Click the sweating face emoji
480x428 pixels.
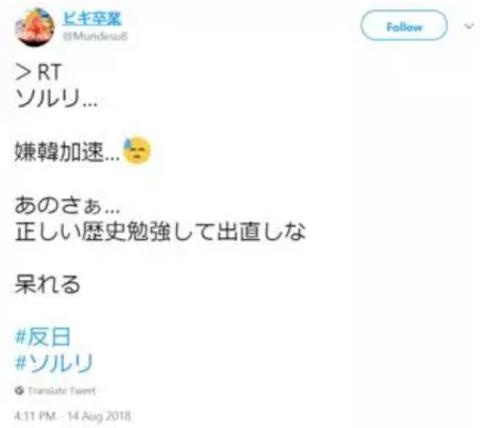(x=137, y=150)
